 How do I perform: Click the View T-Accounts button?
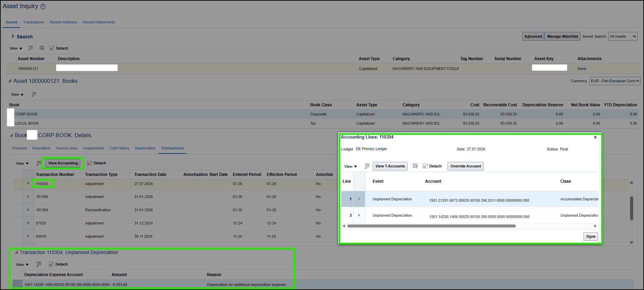click(x=390, y=166)
